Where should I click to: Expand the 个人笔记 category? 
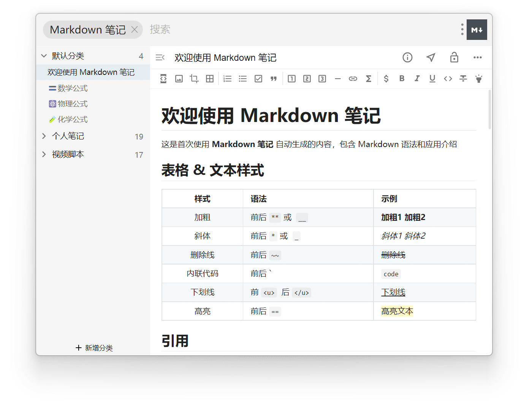[x=44, y=136]
